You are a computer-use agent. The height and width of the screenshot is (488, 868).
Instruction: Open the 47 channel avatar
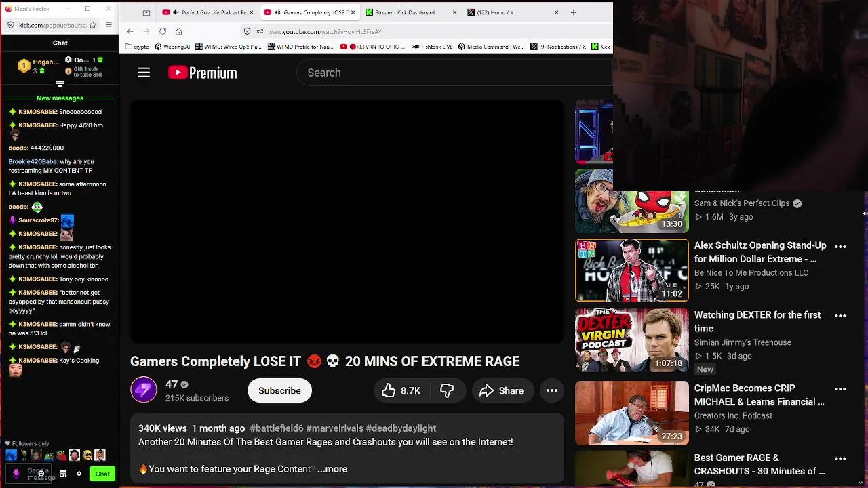tap(144, 390)
